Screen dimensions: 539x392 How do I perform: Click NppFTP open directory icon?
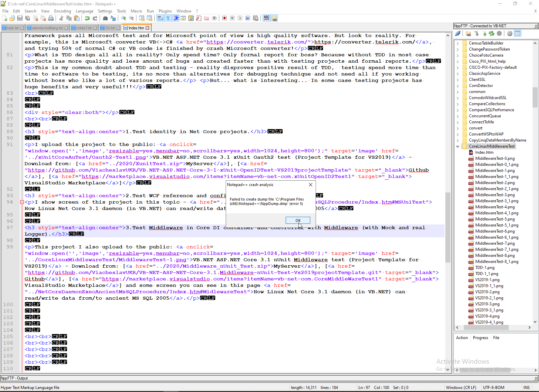(x=469, y=33)
